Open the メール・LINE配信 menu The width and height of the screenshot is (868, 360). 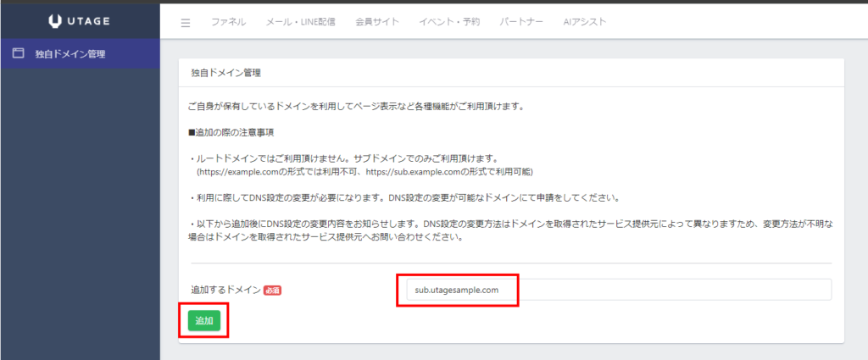[301, 22]
